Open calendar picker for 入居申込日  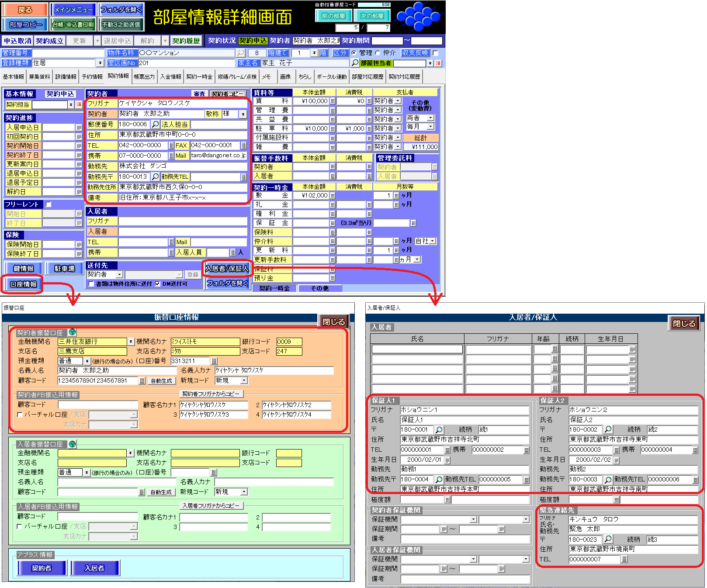[79, 128]
